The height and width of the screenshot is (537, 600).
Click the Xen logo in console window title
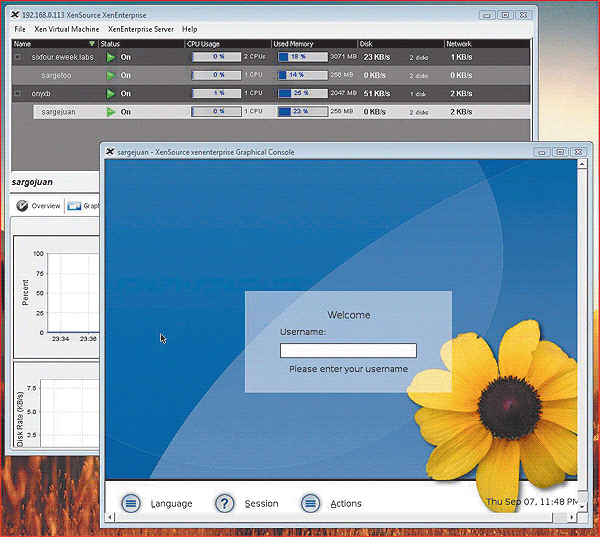pyautogui.click(x=110, y=152)
